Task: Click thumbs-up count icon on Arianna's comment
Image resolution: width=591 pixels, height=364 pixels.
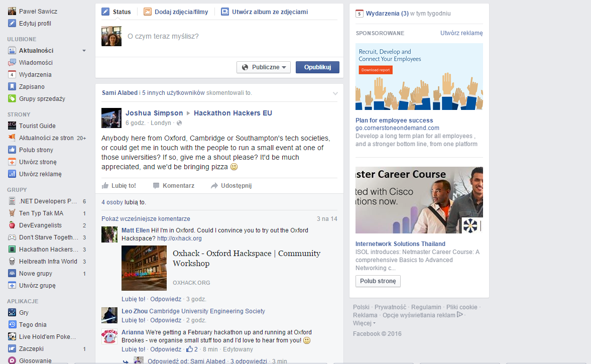Action: 190,349
